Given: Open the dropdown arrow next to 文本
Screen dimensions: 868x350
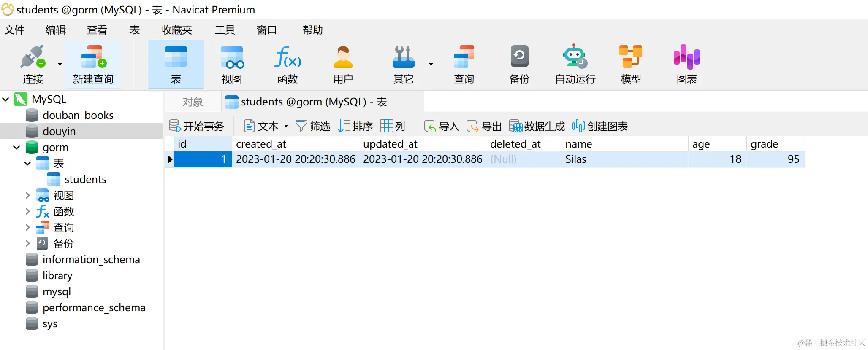Looking at the screenshot, I should (x=286, y=126).
